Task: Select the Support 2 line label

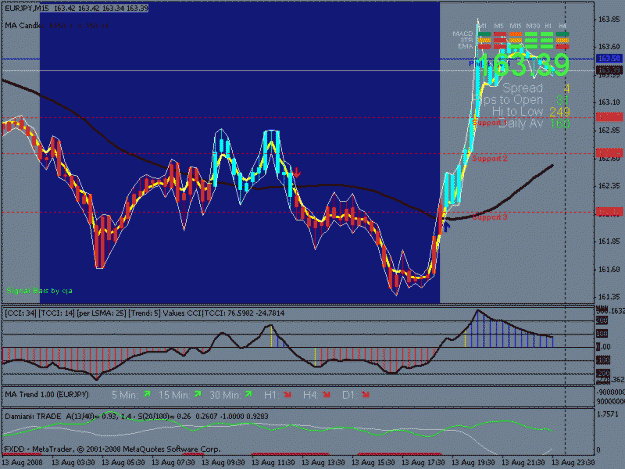Action: coord(490,158)
